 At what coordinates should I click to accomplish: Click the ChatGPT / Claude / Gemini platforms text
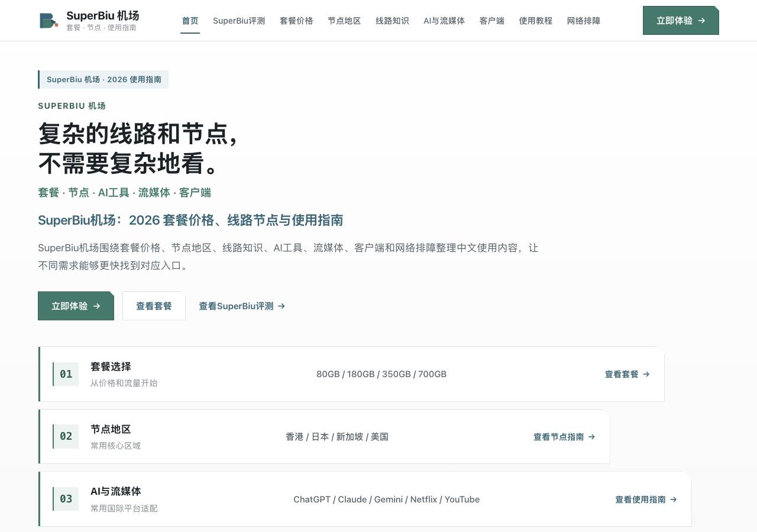coord(387,499)
